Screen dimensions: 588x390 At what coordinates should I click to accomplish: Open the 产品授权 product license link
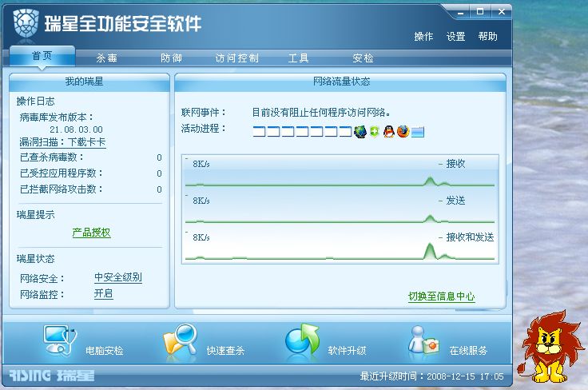pos(92,233)
